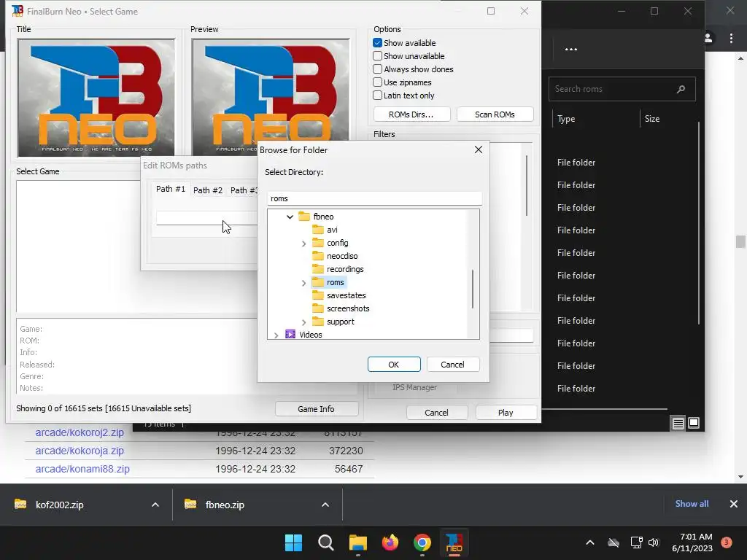
Task: Open the Chrome profile avatar icon
Action: point(708,38)
